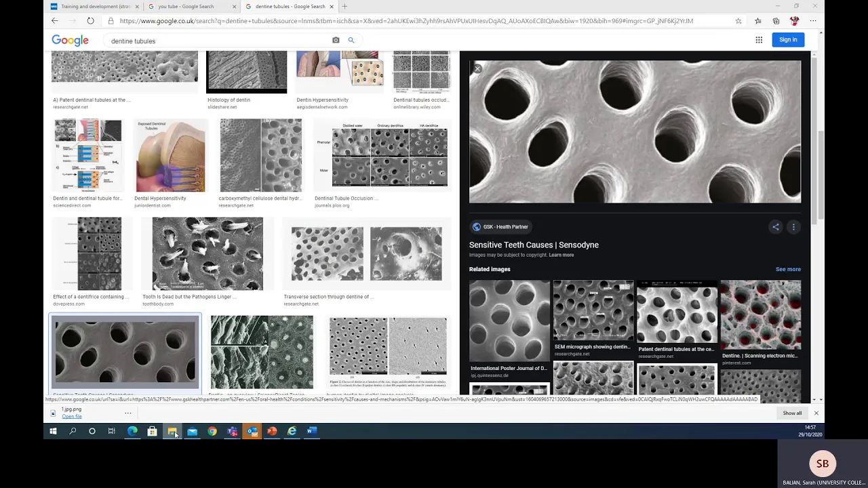Open Outlook from the taskbar
The width and height of the screenshot is (868, 488).
pyautogui.click(x=252, y=431)
